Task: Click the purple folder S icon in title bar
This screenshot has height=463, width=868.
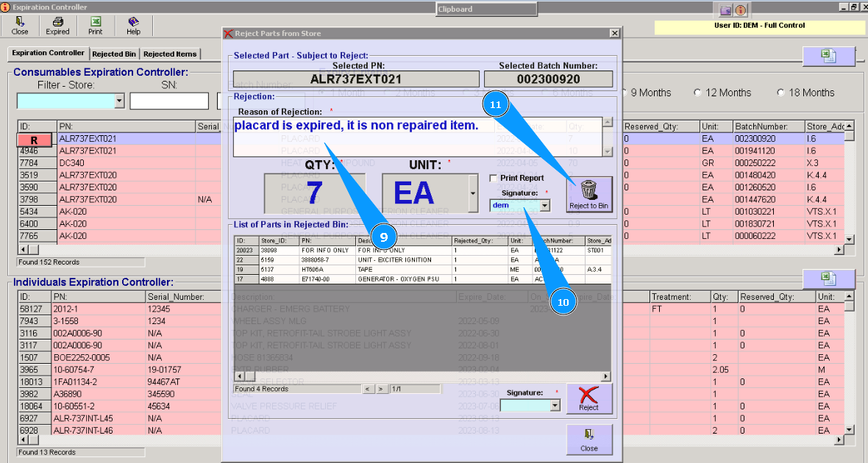Action: coord(726,10)
